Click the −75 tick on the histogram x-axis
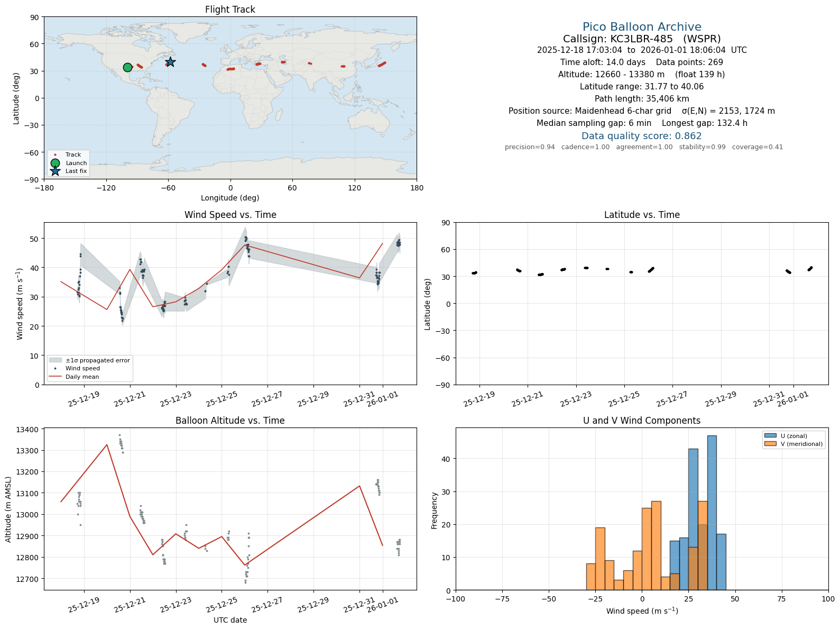Image resolution: width=840 pixels, height=629 pixels. click(x=502, y=599)
